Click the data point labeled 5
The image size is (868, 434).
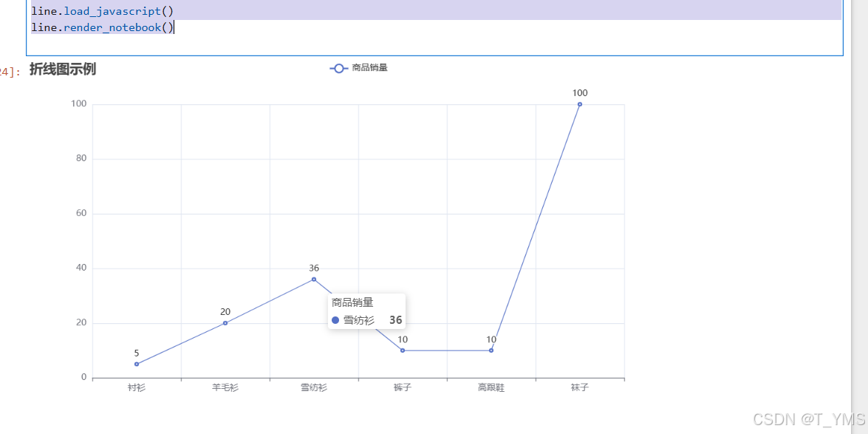tap(137, 363)
